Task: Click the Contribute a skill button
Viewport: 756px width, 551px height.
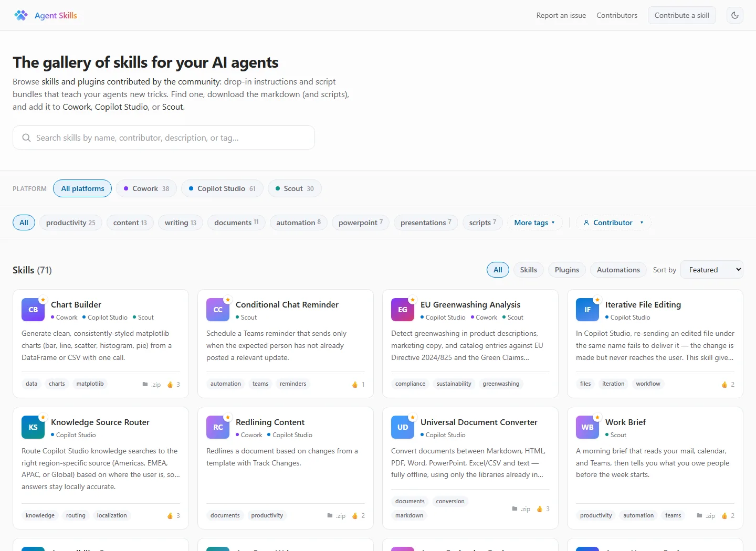Action: 682,15
